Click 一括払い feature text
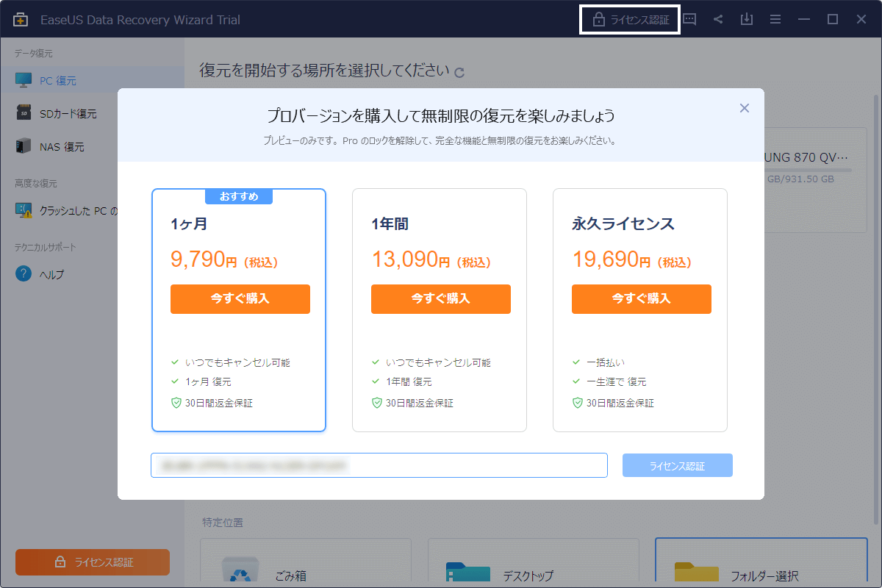This screenshot has height=588, width=882. click(x=606, y=362)
